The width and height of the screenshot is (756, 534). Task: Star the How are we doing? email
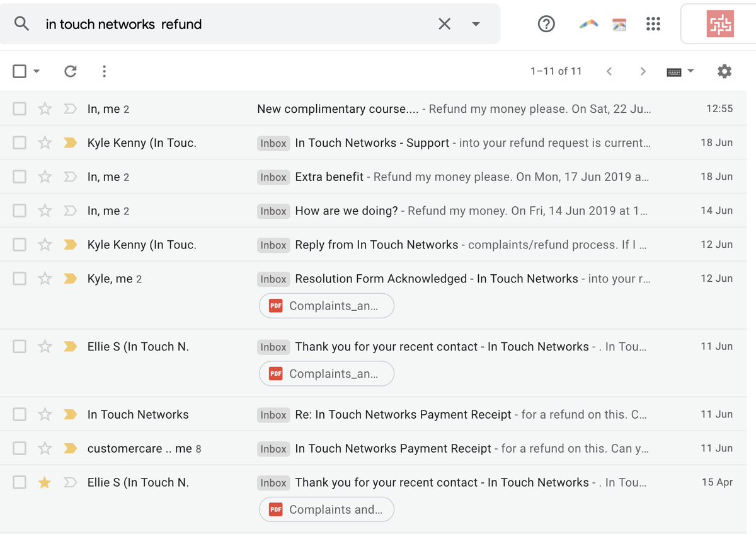tap(45, 211)
